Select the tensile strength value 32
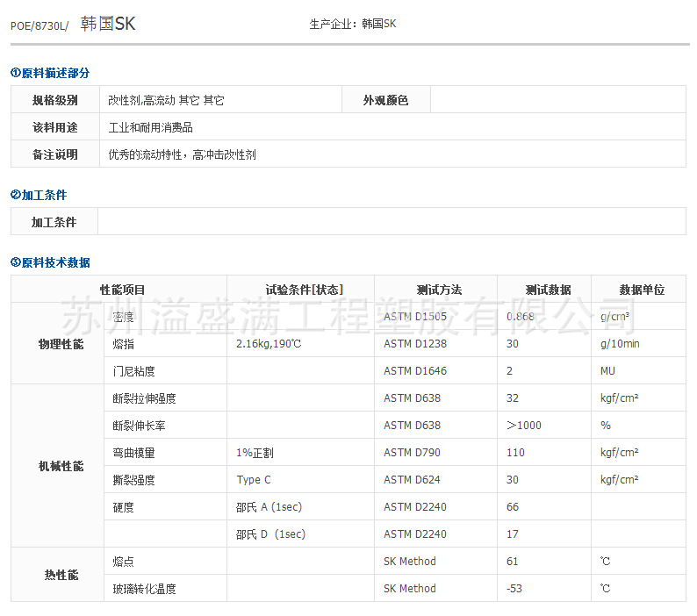The height and width of the screenshot is (616, 697). [513, 398]
